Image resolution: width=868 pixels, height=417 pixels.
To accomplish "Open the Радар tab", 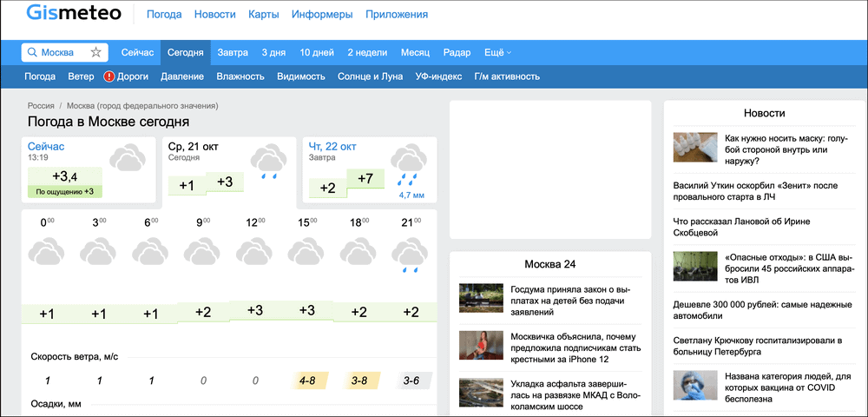I will tap(457, 52).
